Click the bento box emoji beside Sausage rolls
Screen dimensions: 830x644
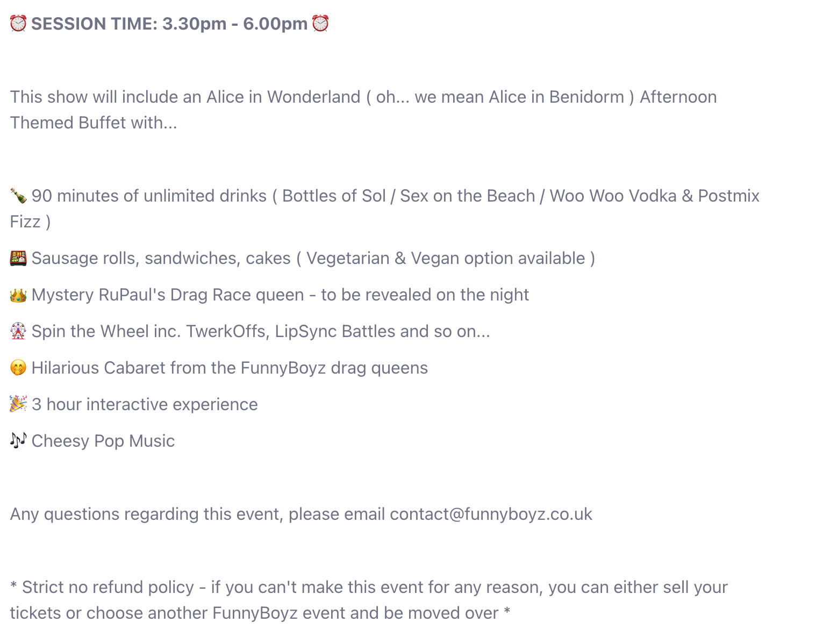pyautogui.click(x=18, y=258)
